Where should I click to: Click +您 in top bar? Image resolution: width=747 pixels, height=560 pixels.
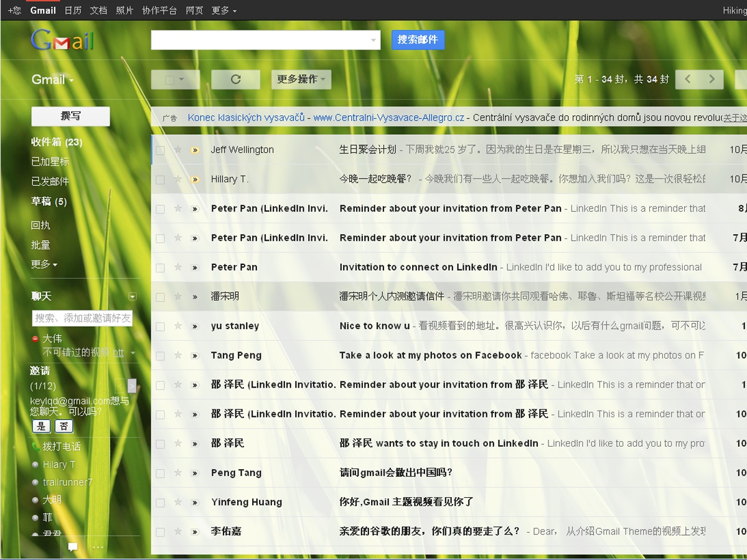pos(14,11)
